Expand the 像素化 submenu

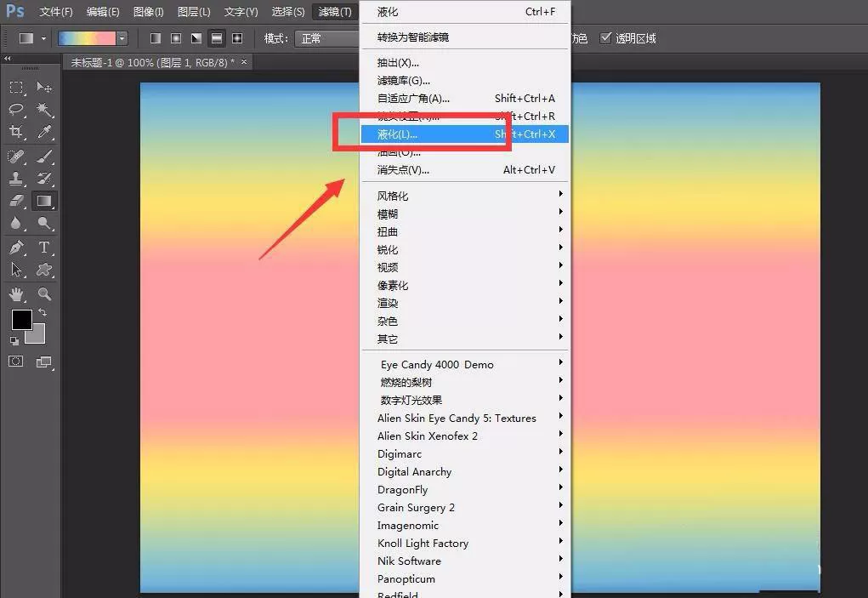click(x=465, y=285)
